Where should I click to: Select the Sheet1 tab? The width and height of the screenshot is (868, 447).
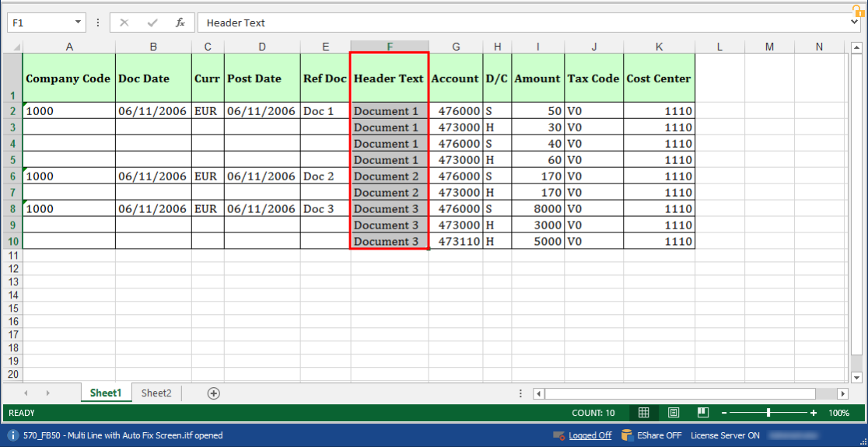[106, 393]
